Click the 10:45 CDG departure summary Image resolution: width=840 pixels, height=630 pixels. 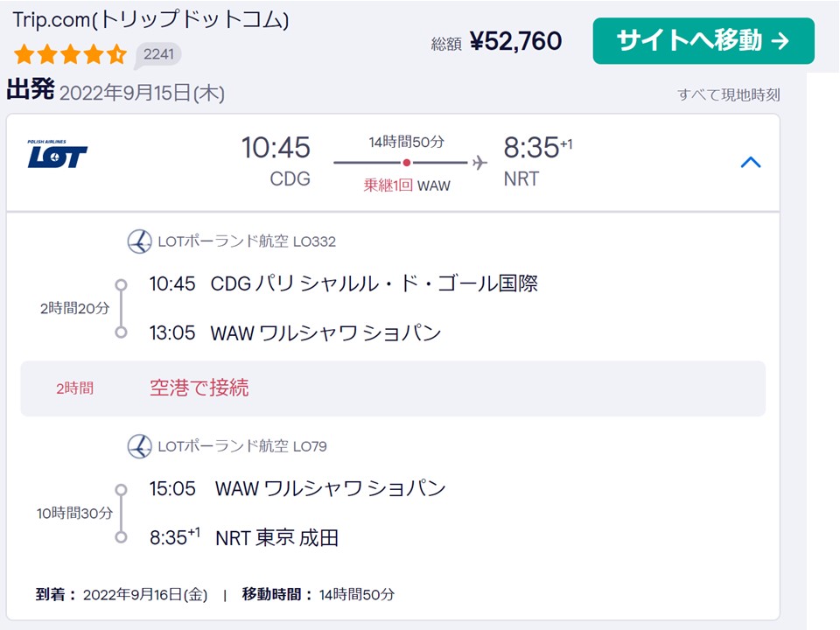tap(276, 161)
